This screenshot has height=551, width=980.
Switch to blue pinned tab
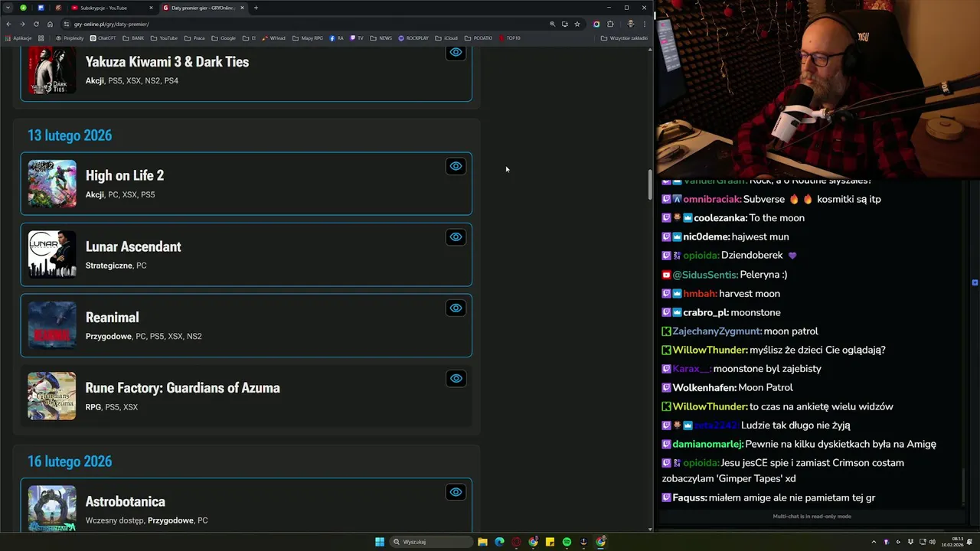coord(41,8)
